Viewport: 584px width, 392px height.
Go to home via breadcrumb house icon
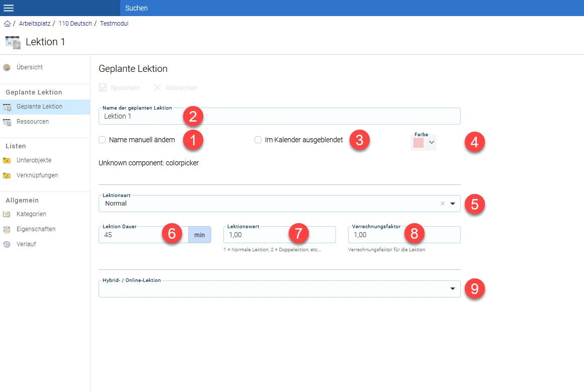click(7, 24)
